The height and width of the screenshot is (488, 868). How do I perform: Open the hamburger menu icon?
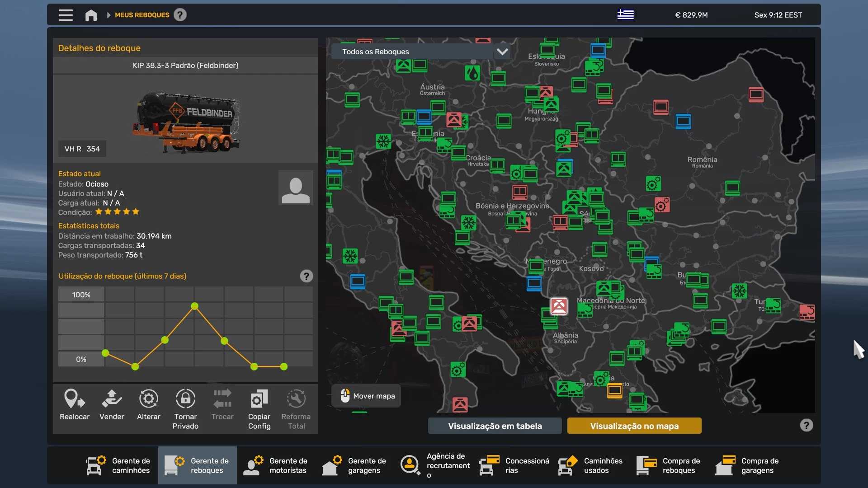(66, 15)
